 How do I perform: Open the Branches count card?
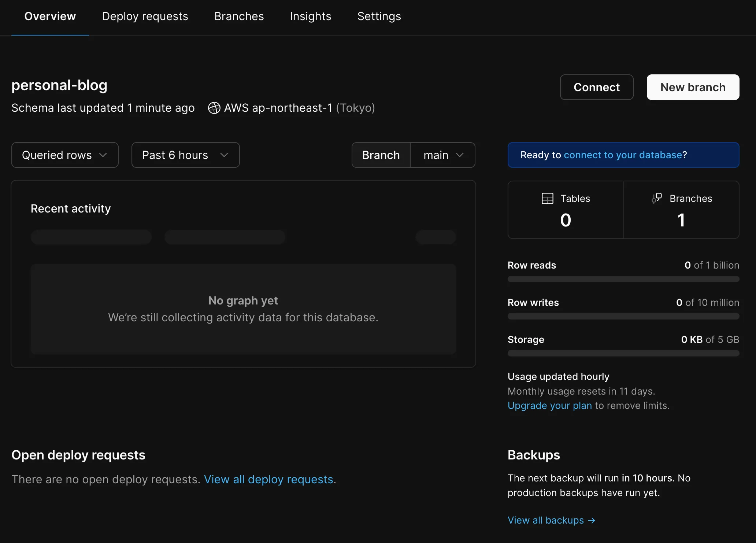click(682, 210)
